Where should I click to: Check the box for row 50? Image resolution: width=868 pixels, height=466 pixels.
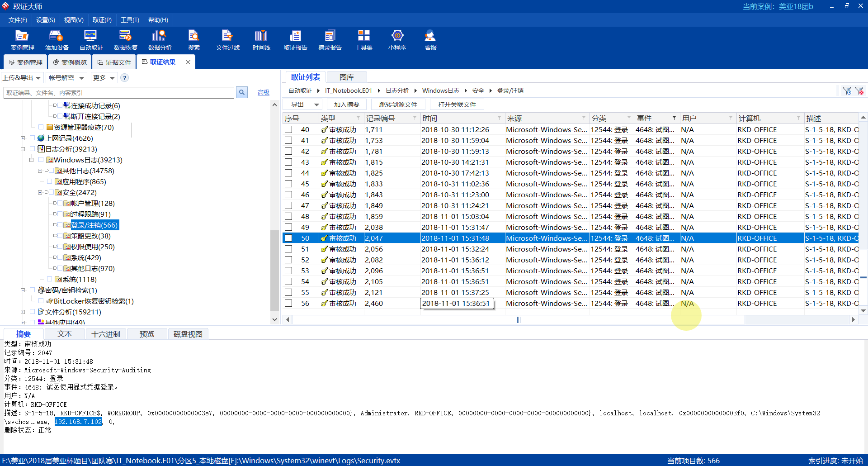pos(288,238)
